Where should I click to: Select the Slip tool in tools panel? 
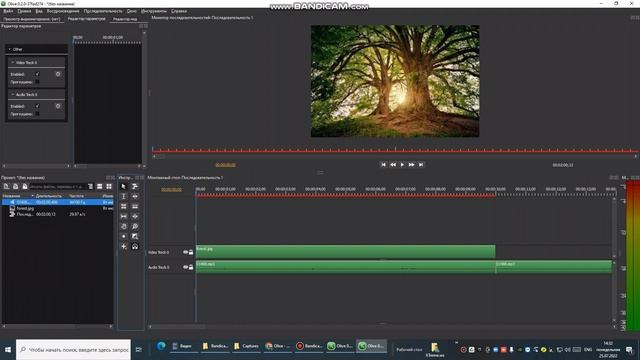coord(124,216)
